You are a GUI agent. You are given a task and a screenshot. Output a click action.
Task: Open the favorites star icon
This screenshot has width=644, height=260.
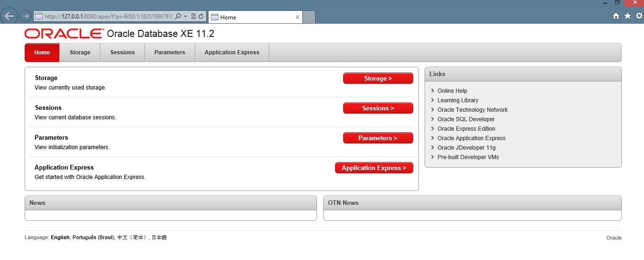627,16
